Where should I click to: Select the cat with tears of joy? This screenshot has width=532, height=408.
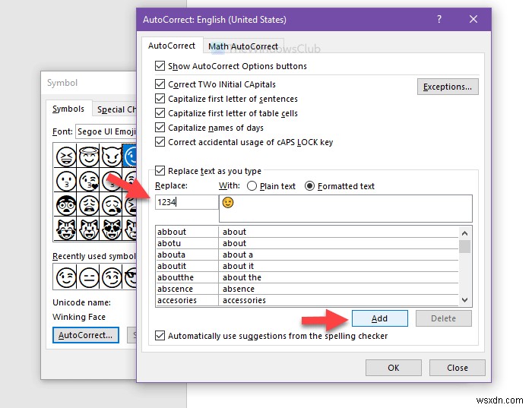[x=66, y=229]
